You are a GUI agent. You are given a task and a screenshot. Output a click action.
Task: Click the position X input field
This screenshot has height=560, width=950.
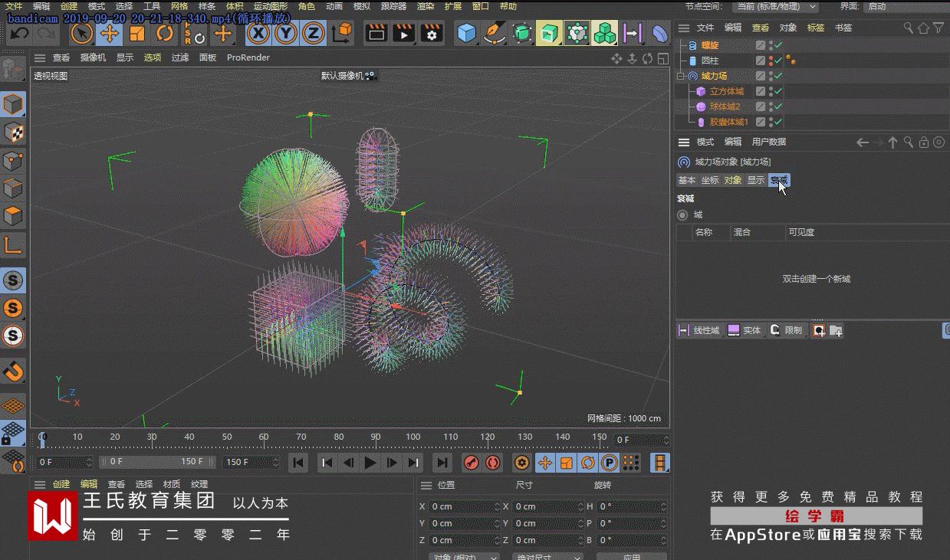tap(465, 506)
